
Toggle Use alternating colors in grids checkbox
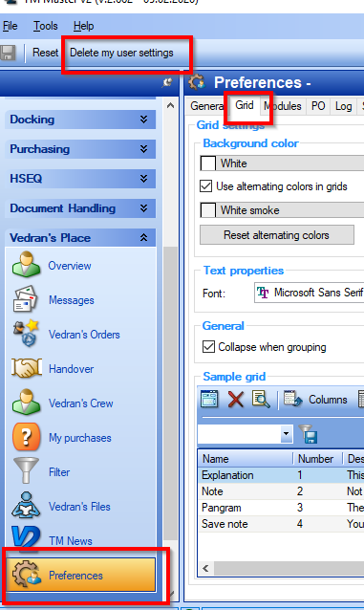[x=206, y=186]
